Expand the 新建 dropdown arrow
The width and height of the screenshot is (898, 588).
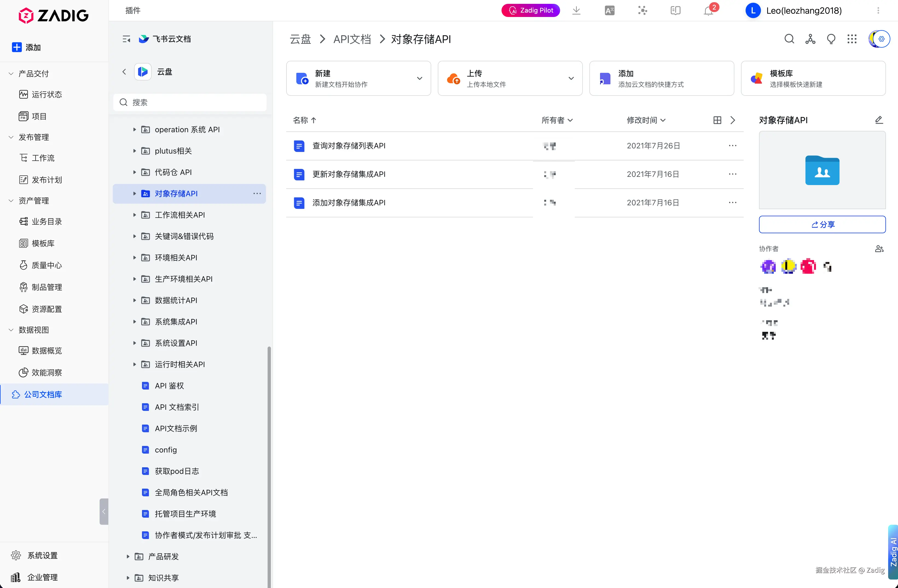[x=419, y=79]
